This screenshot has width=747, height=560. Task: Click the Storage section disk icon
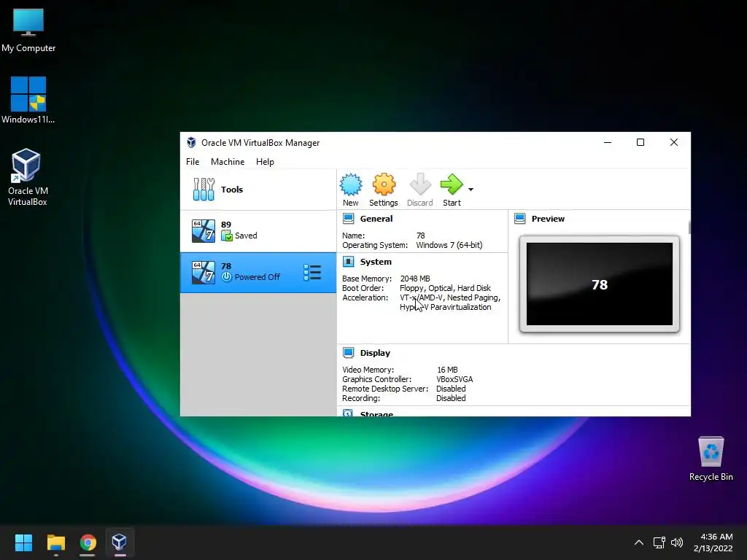point(348,413)
